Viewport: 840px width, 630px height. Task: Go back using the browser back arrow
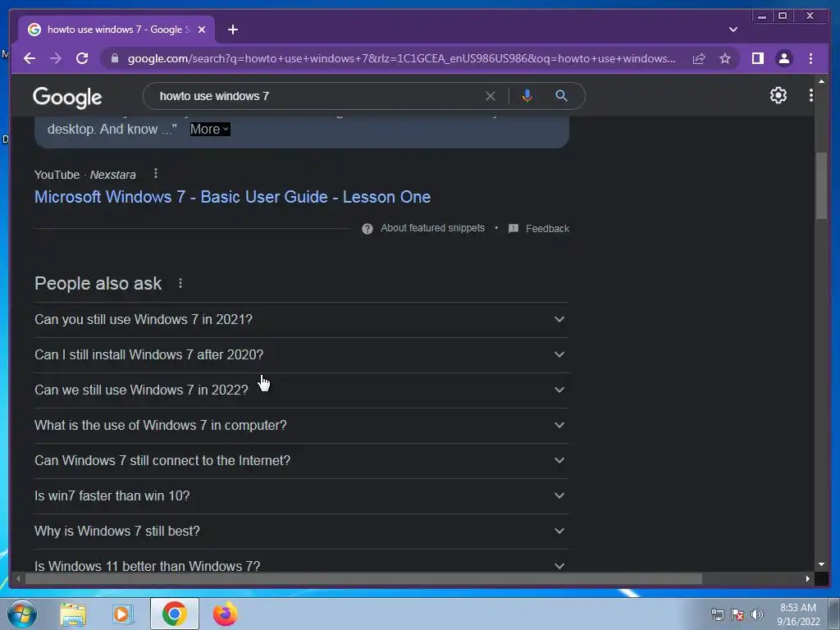coord(30,58)
